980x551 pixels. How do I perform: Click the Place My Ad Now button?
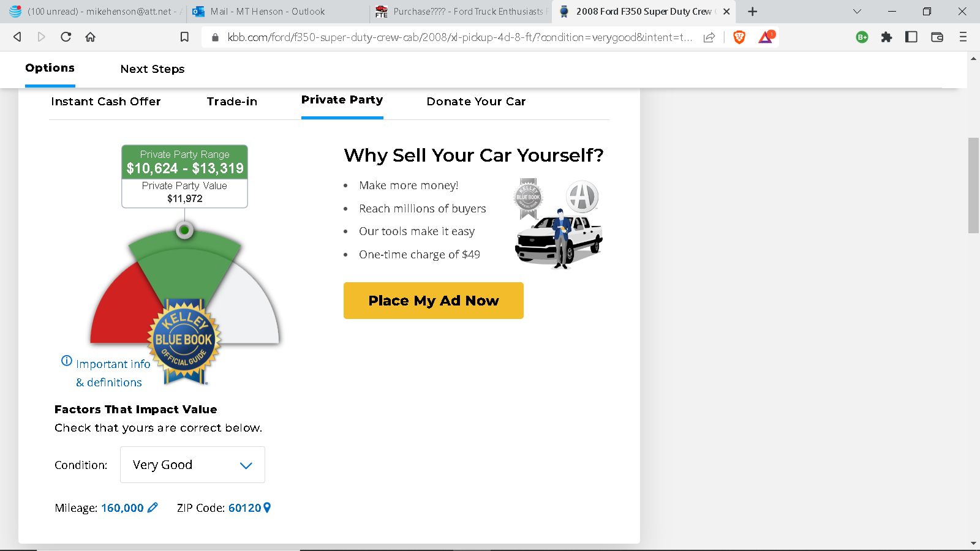click(433, 301)
